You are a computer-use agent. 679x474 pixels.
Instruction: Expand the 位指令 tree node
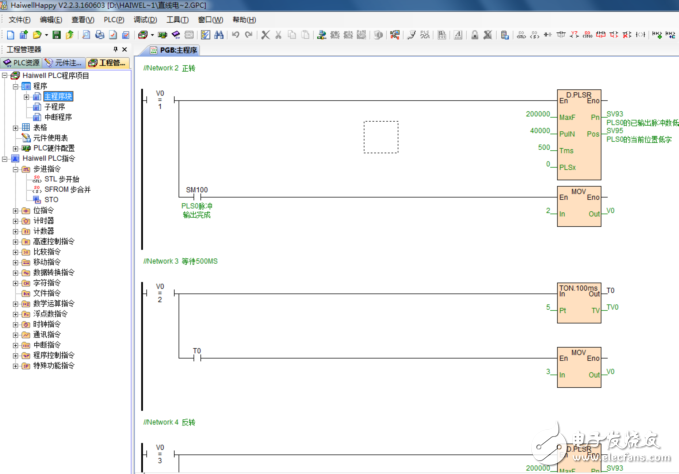pos(15,211)
